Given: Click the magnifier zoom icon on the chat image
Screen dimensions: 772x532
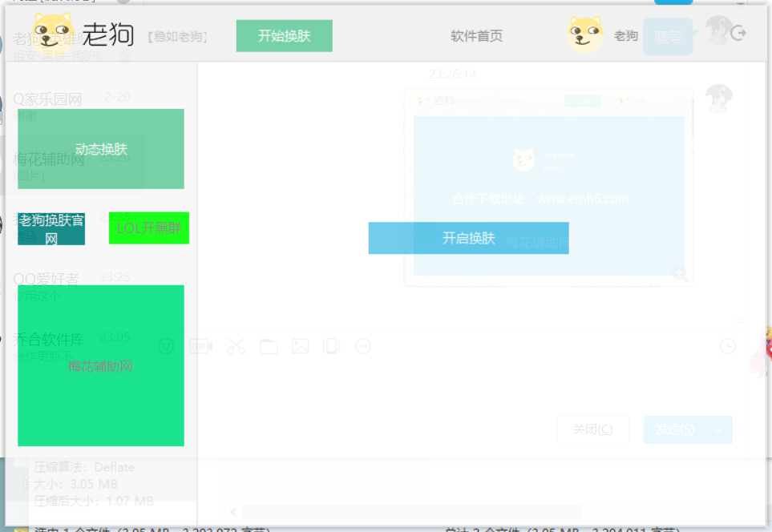Looking at the screenshot, I should tap(680, 274).
